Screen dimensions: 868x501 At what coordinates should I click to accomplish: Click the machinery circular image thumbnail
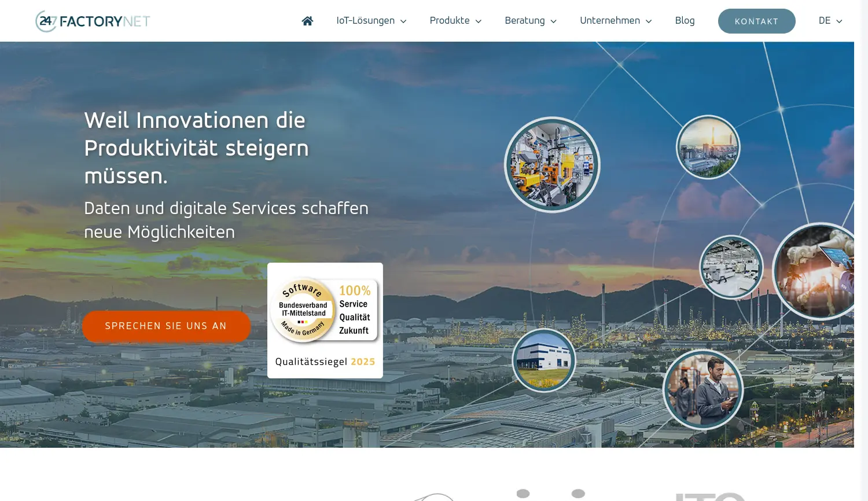tap(552, 164)
